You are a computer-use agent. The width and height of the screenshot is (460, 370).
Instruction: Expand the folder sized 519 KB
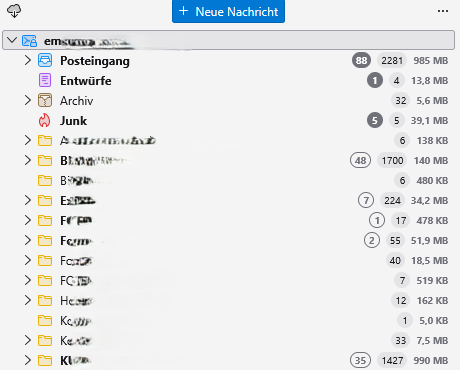[28, 280]
